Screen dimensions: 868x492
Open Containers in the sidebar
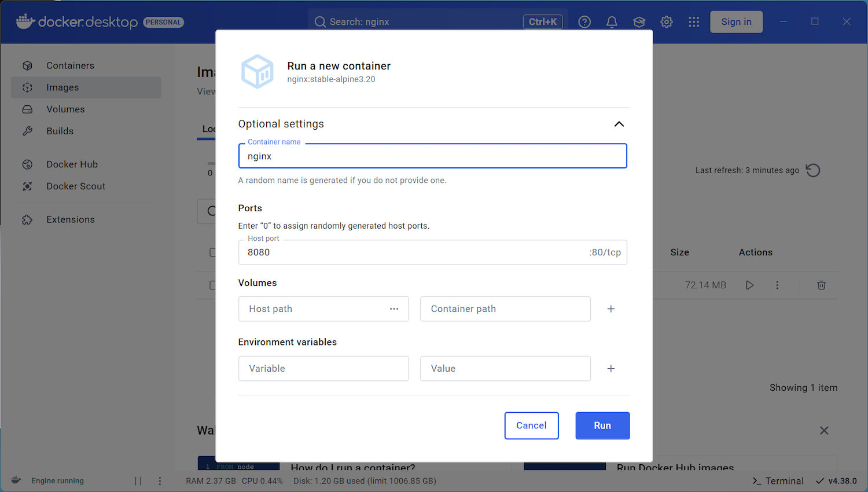(86, 65)
